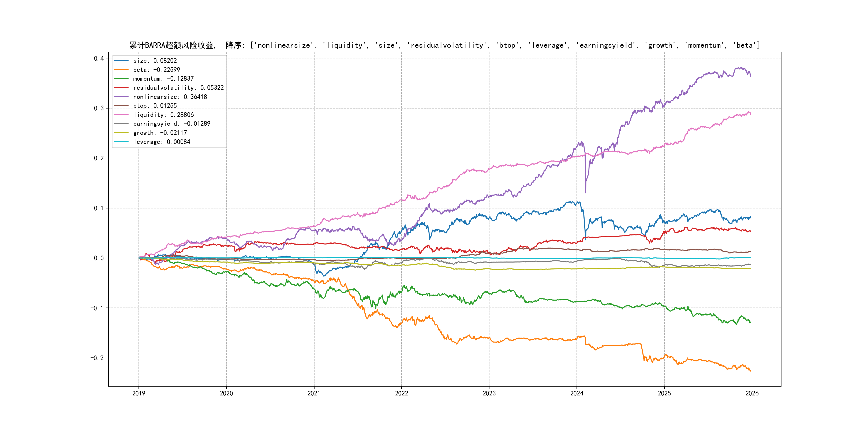Click the 'size: 0.08202' legend entry
This screenshot has height=434, width=868.
point(155,61)
